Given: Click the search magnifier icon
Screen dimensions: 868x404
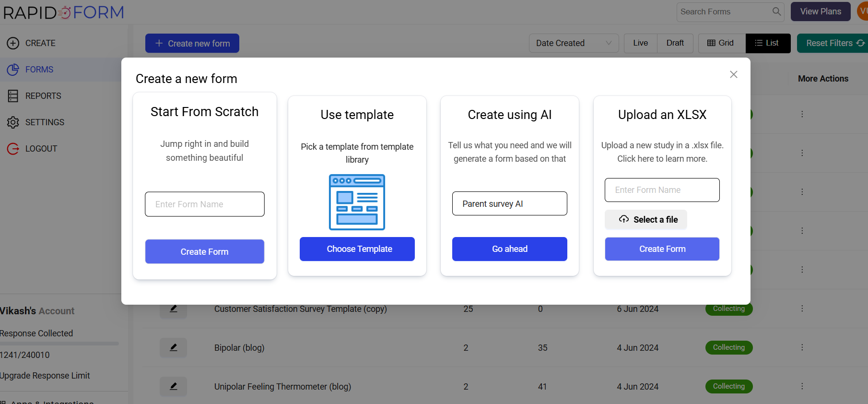Looking at the screenshot, I should click(776, 12).
